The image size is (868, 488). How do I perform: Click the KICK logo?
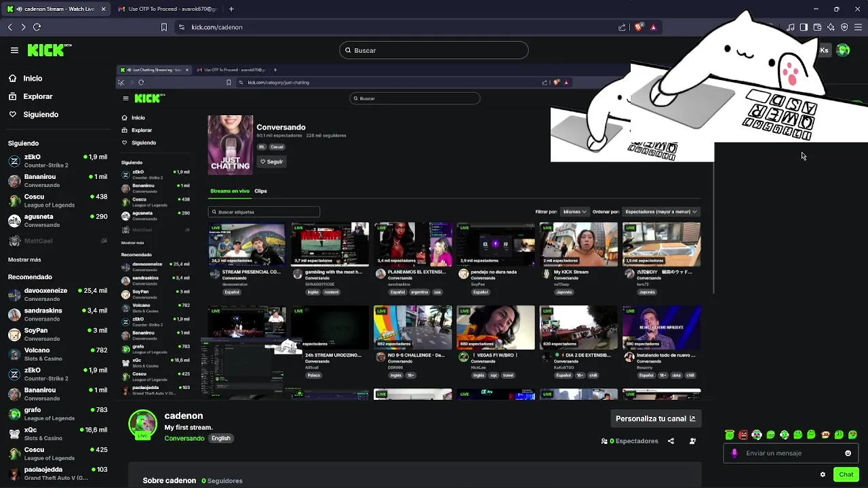(49, 49)
